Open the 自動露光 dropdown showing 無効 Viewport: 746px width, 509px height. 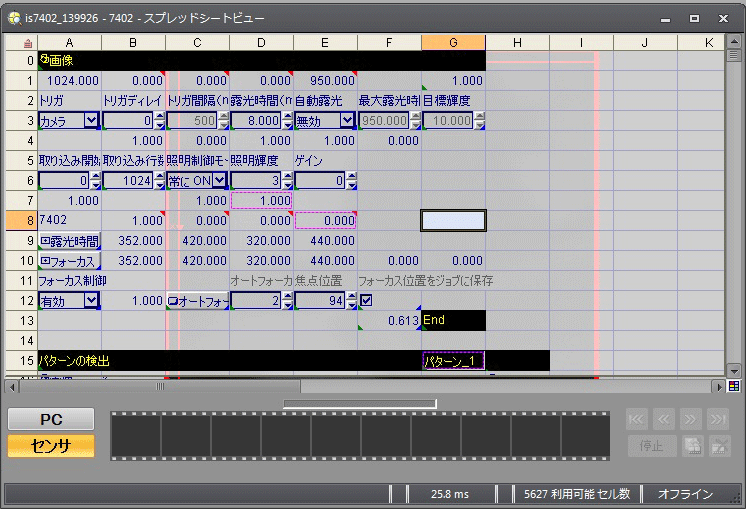(347, 121)
